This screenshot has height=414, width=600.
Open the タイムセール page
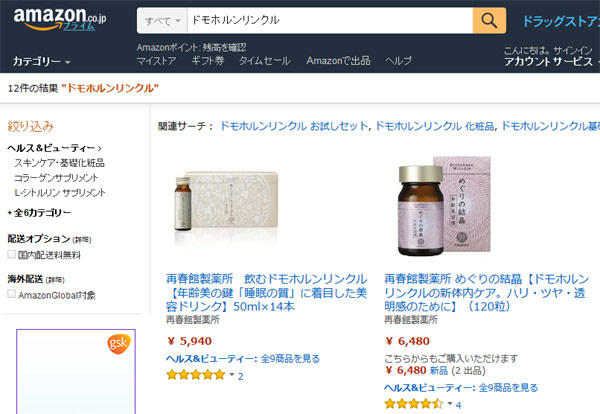tap(264, 61)
